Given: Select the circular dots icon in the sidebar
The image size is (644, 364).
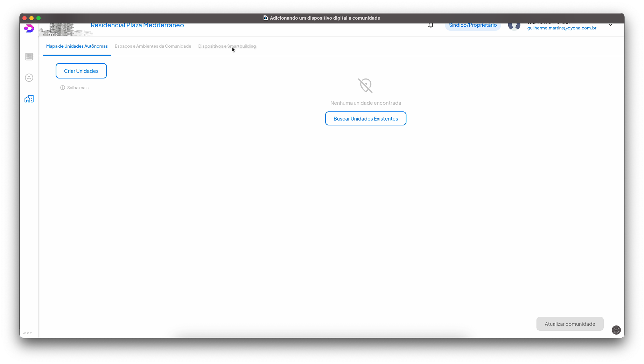Looking at the screenshot, I should 29,78.
